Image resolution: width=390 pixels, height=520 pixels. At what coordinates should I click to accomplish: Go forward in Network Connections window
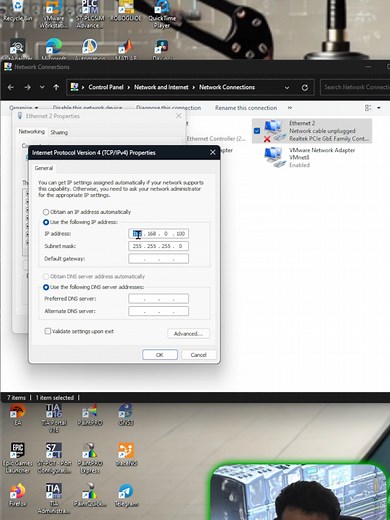click(x=27, y=87)
